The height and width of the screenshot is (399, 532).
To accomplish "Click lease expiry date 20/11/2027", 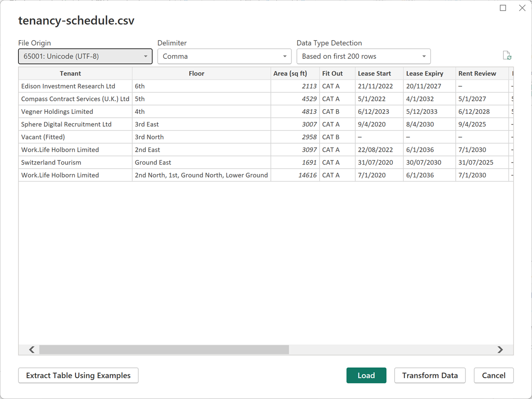I will 430,86.
